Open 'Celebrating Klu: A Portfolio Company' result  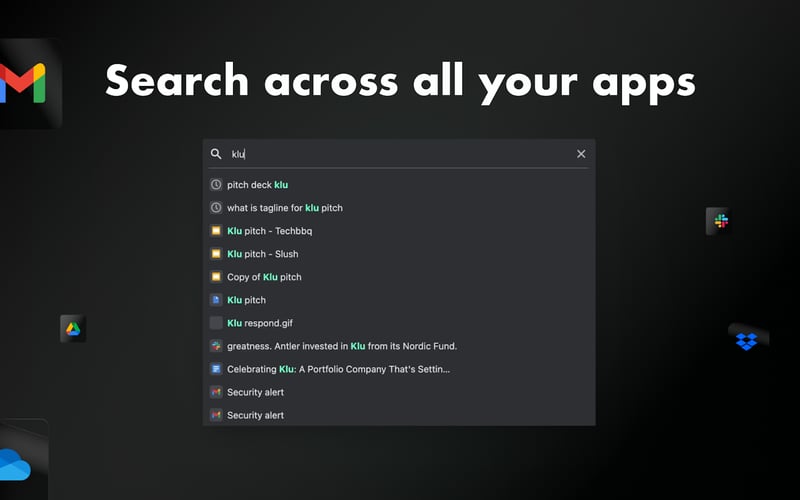tap(338, 369)
